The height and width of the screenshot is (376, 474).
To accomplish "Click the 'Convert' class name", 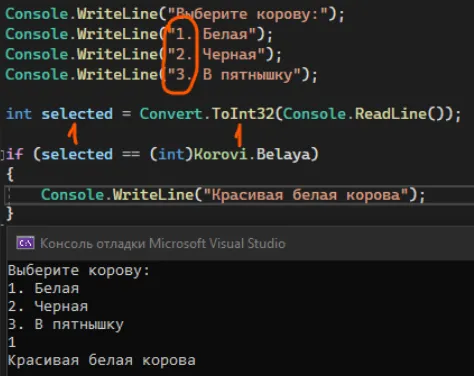I will point(171,114).
